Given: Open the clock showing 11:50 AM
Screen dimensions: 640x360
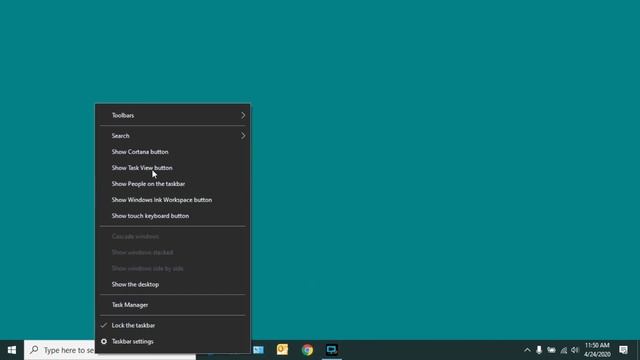Looking at the screenshot, I should tap(597, 350).
